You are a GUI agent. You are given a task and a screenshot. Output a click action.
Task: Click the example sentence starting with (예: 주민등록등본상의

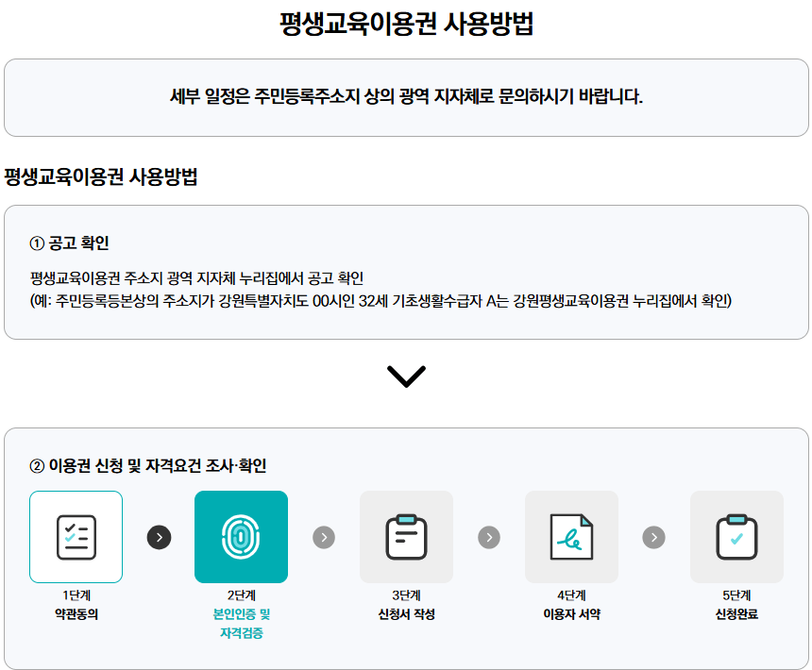(381, 301)
